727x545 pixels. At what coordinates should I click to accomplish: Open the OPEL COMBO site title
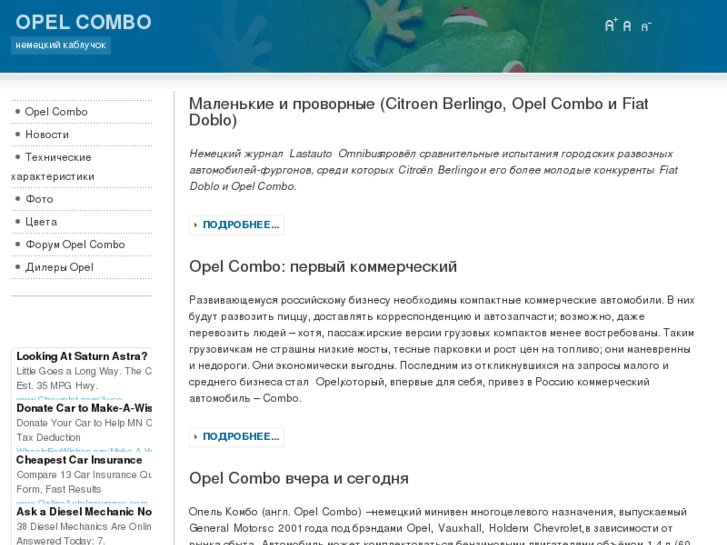[83, 22]
